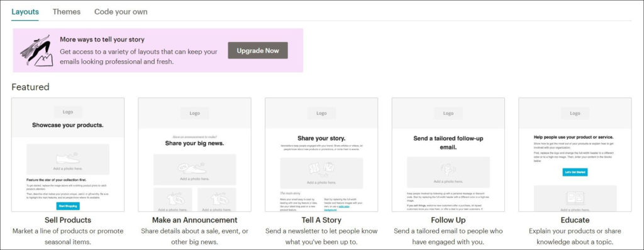Click 'Share details about a sale' description
The image size is (644, 250).
click(x=195, y=236)
